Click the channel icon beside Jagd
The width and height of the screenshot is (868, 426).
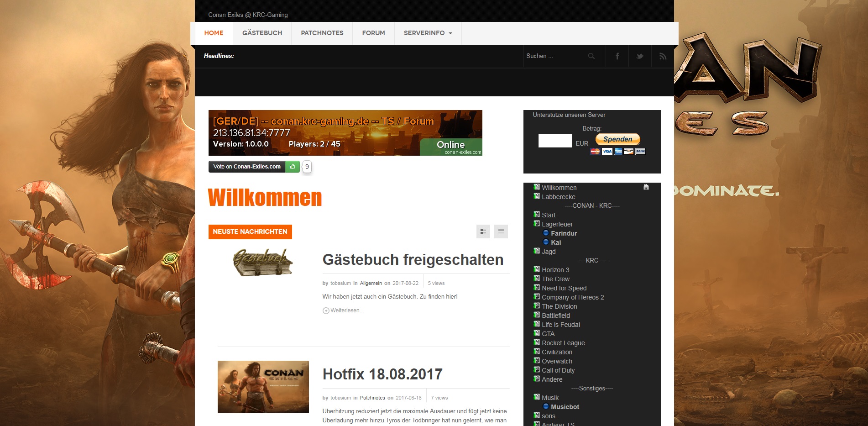[x=537, y=251]
